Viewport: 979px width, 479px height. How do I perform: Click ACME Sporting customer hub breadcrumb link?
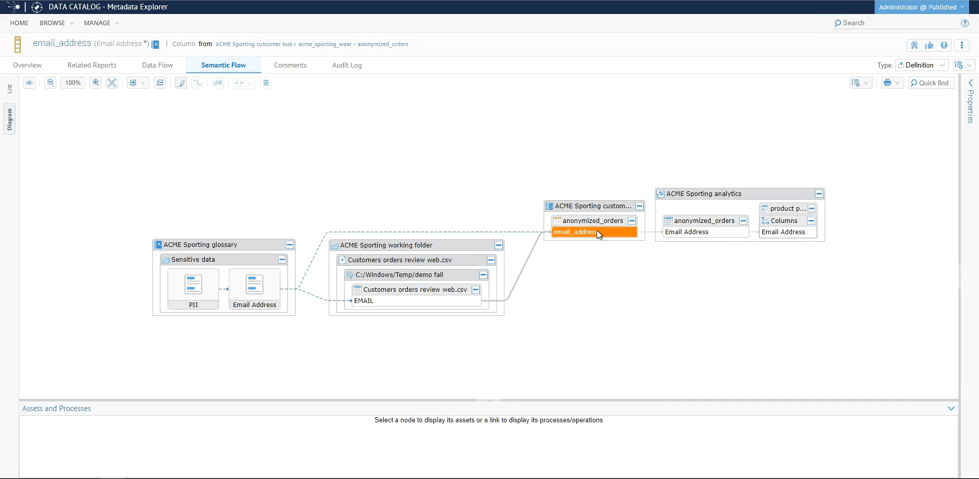(x=254, y=44)
